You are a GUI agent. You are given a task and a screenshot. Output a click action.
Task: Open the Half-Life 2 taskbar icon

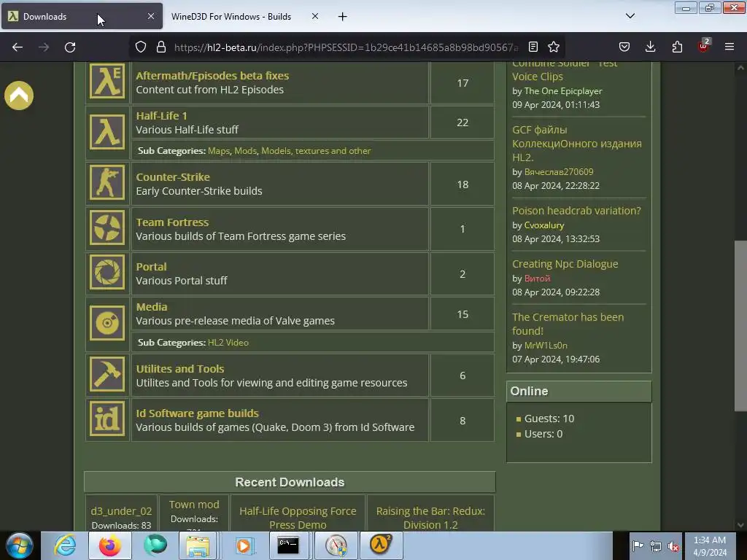pyautogui.click(x=381, y=545)
